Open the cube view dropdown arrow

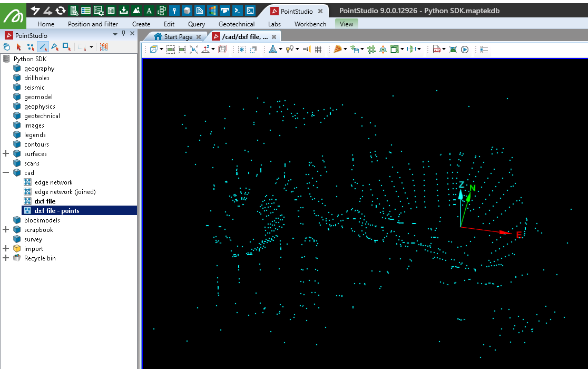click(x=162, y=50)
